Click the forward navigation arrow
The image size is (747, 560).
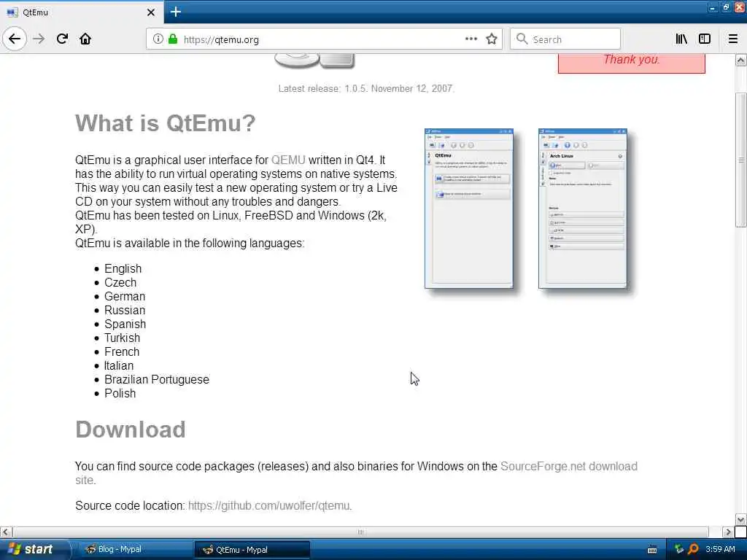39,39
